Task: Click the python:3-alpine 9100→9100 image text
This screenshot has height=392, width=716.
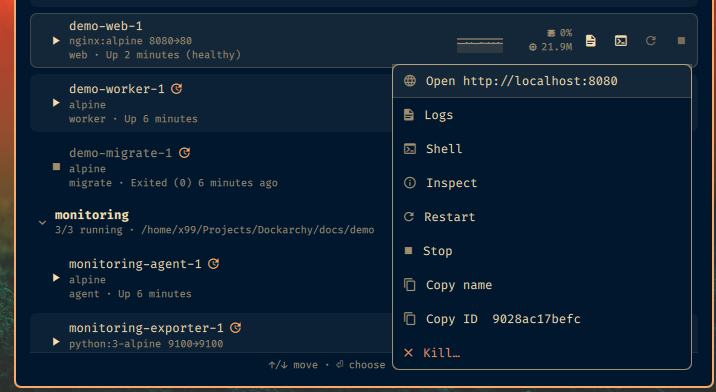Action: [x=146, y=344]
